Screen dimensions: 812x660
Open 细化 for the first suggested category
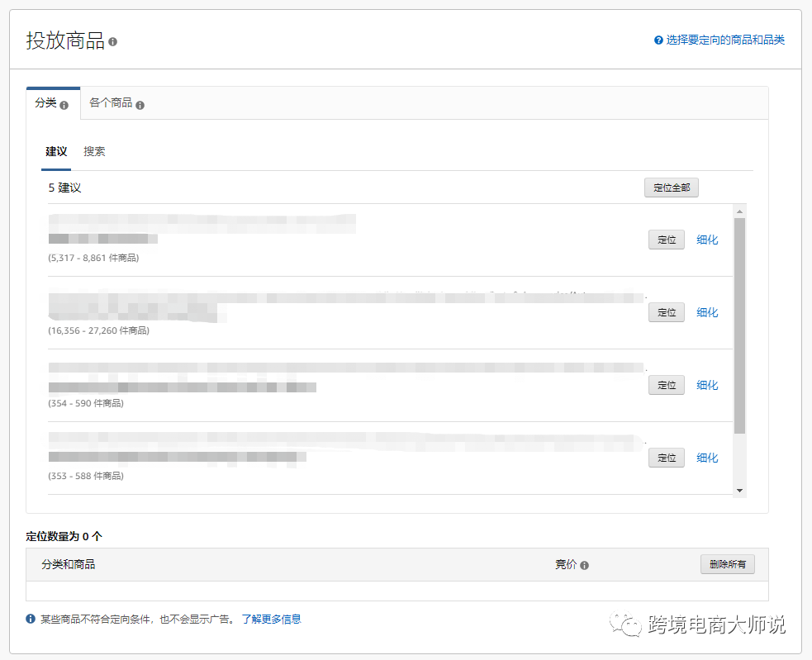707,240
